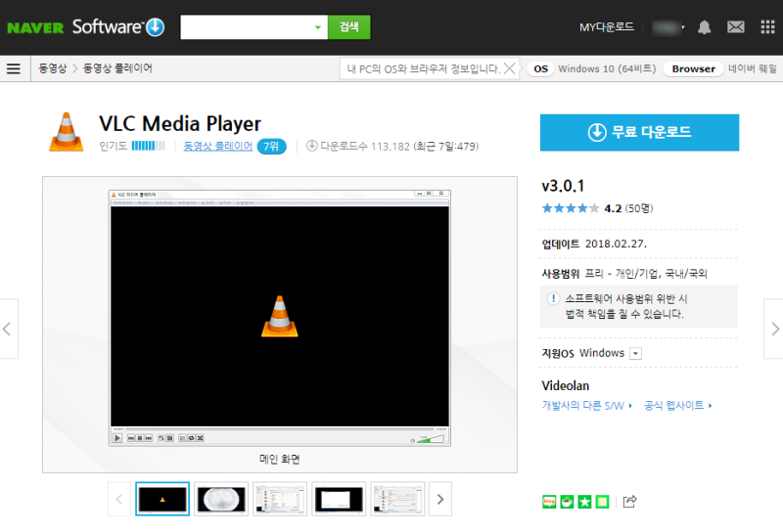783x532 pixels.
Task: Click the usage scope warning info icon
Action: coord(553,298)
